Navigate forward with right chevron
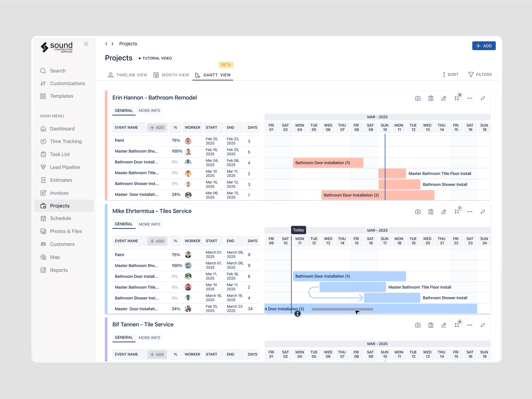 point(112,44)
